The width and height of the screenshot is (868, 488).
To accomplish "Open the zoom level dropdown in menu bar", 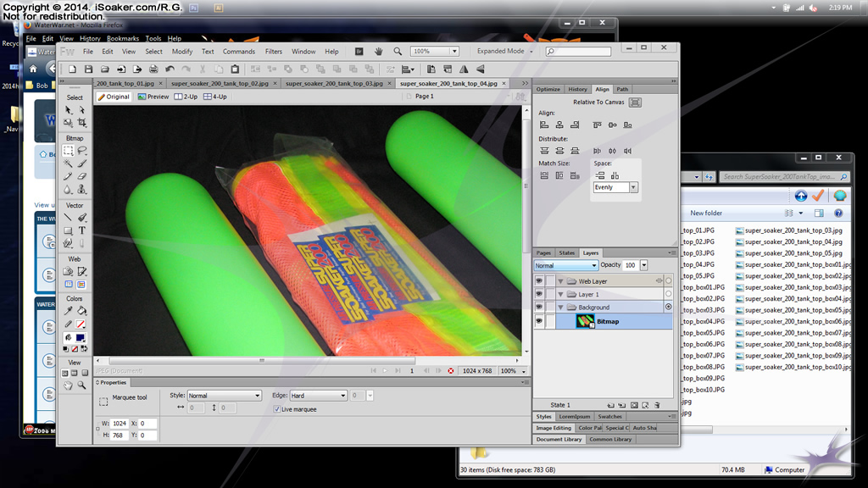I will pos(454,52).
